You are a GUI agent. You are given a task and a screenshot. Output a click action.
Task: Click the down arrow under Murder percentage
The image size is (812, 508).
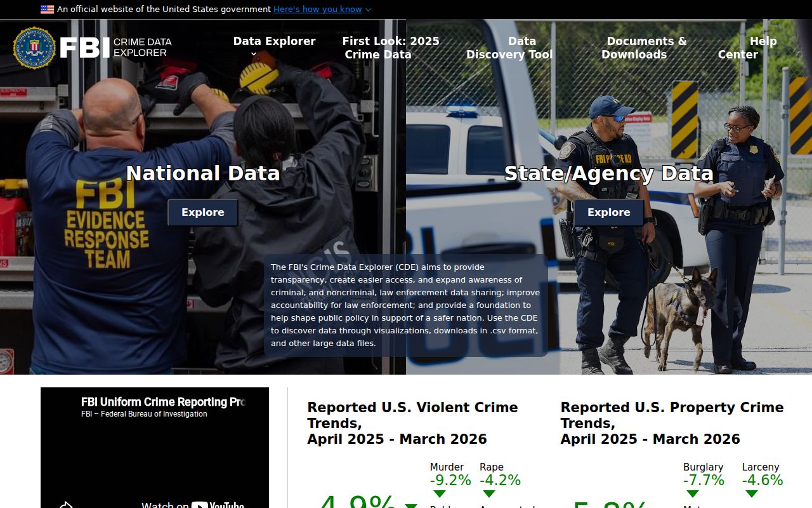(439, 494)
